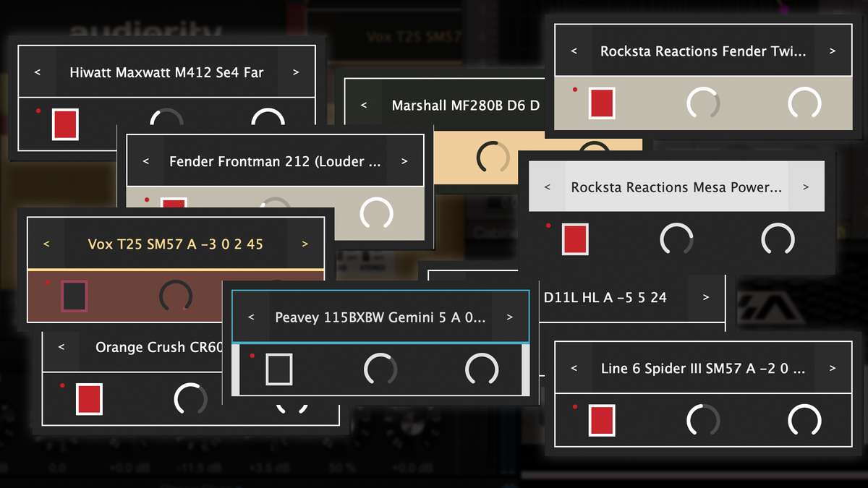
Task: Toggle the red LED dot on Hiwatt Maxwatt panel
Action: point(40,110)
